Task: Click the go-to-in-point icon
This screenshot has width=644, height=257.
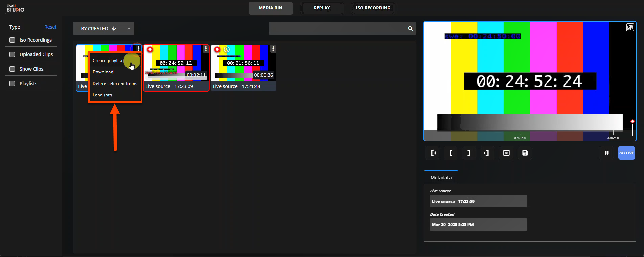Action: click(433, 153)
